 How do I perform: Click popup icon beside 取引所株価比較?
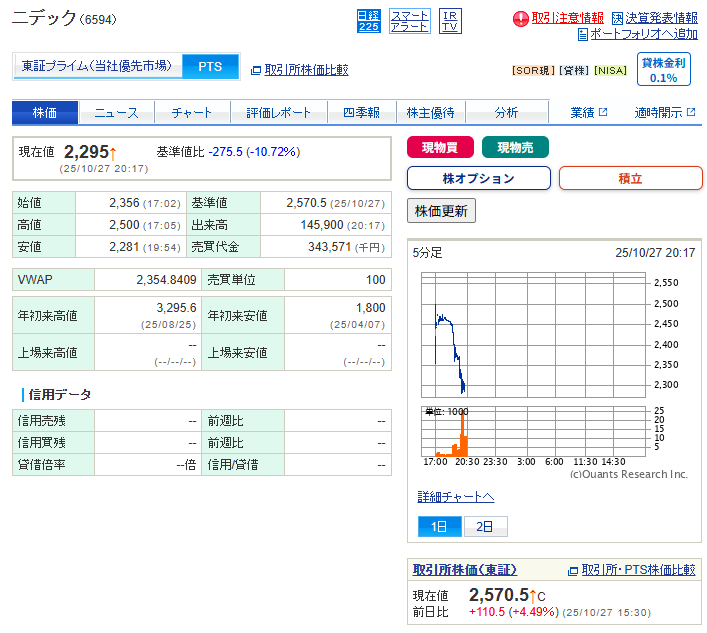[x=256, y=70]
